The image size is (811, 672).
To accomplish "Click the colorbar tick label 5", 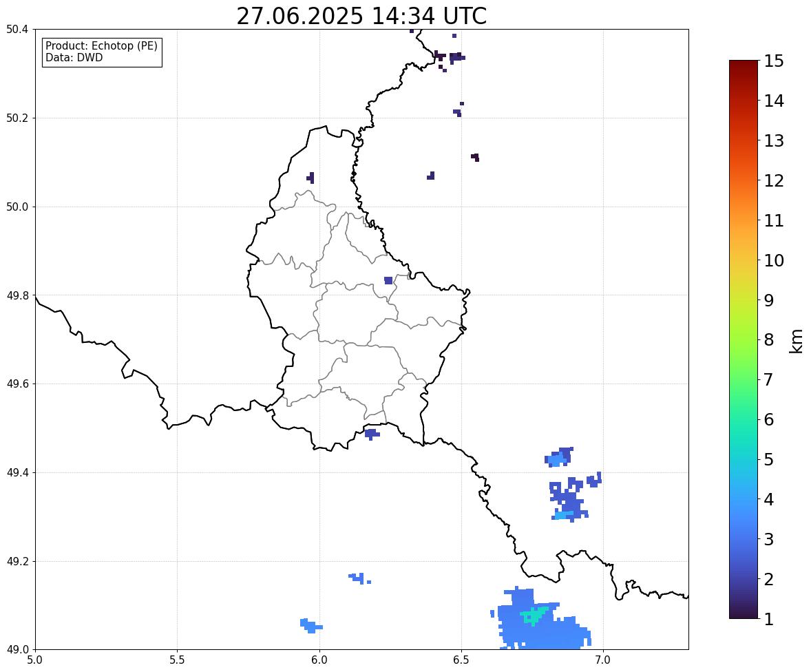I will (x=769, y=459).
